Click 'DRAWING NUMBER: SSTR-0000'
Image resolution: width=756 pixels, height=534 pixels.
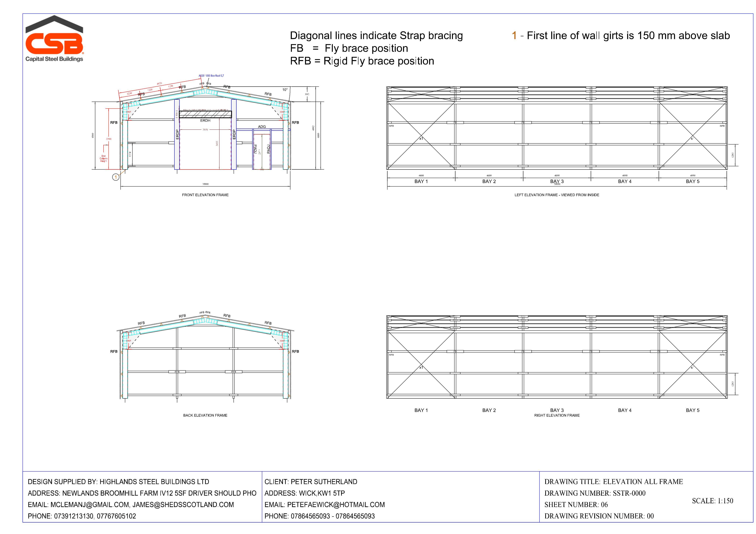click(x=595, y=494)
